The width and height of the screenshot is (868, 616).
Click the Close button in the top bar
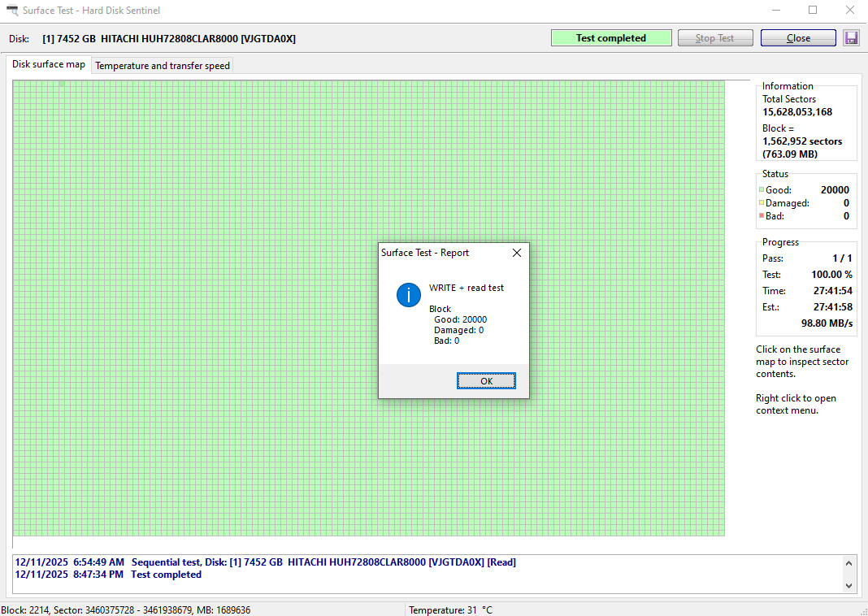[x=798, y=38]
